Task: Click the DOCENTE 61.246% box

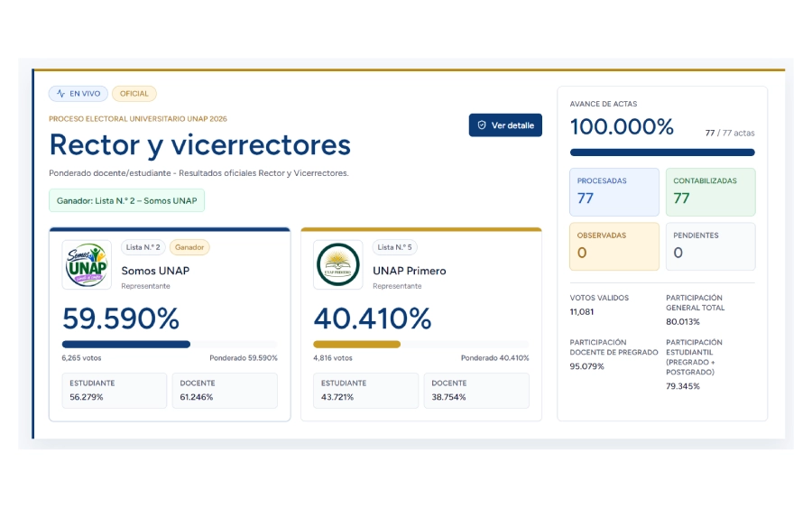Action: click(x=225, y=391)
